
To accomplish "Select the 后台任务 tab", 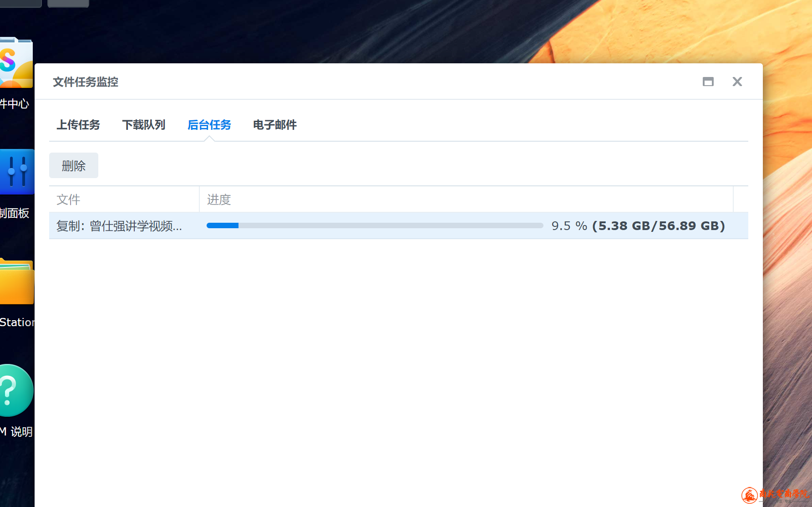I will (x=209, y=125).
